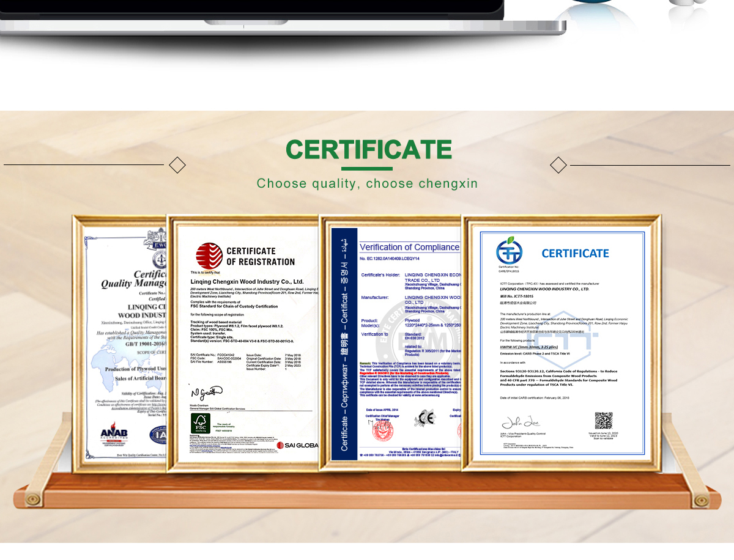Click the "Product:" label
This screenshot has width=734, height=560.
click(369, 320)
